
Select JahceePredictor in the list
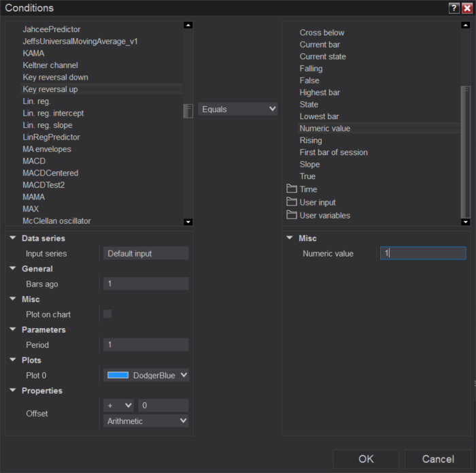click(x=52, y=29)
